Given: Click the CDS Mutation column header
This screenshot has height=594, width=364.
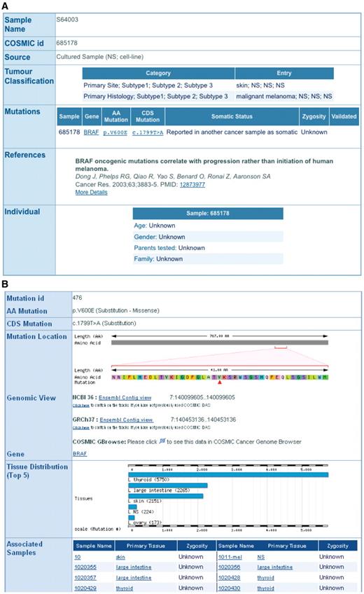Looking at the screenshot, I should pos(148,116).
